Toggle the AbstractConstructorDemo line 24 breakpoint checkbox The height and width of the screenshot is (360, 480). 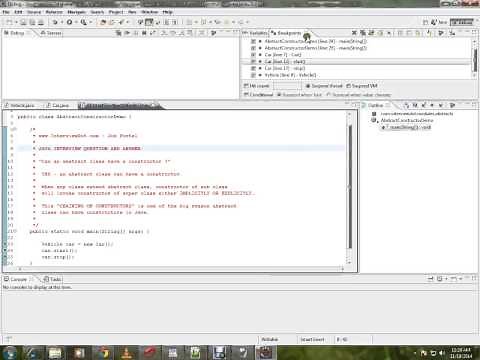(253, 41)
